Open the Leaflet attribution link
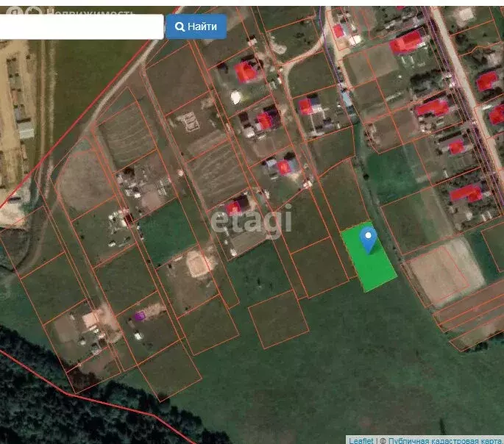This screenshot has width=504, height=444. pyautogui.click(x=361, y=440)
